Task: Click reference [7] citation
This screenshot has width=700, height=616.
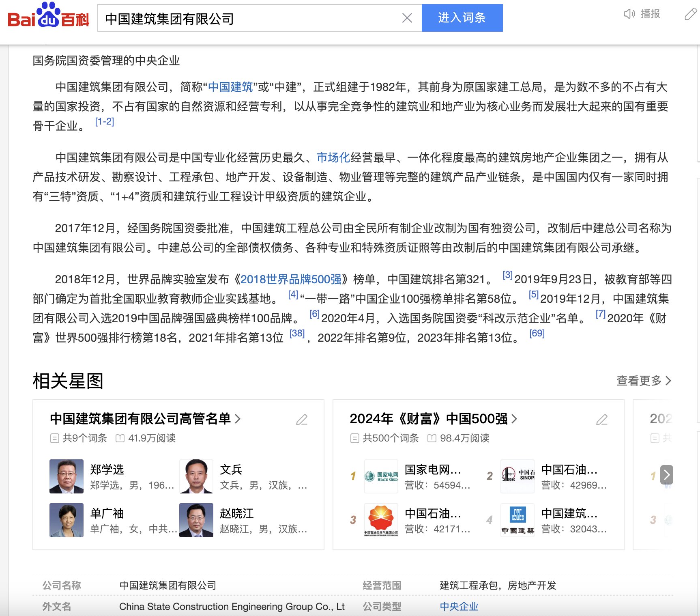Action: pos(601,314)
